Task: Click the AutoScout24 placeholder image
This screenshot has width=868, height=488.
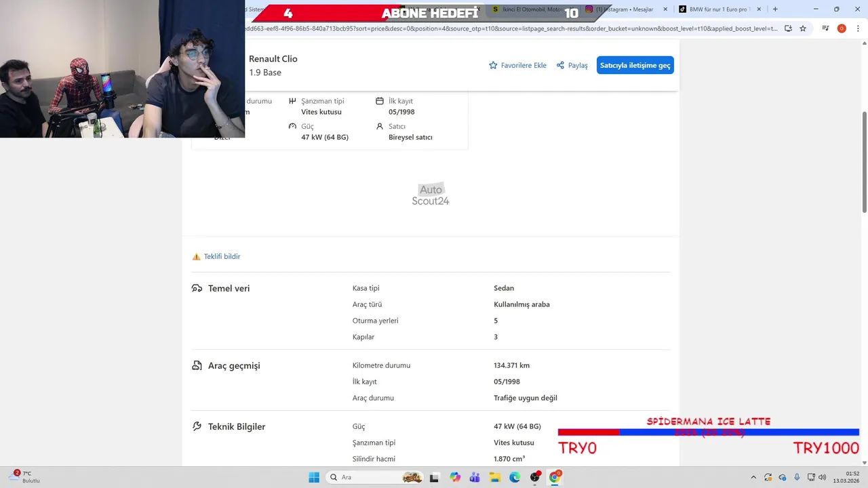Action: [x=431, y=195]
